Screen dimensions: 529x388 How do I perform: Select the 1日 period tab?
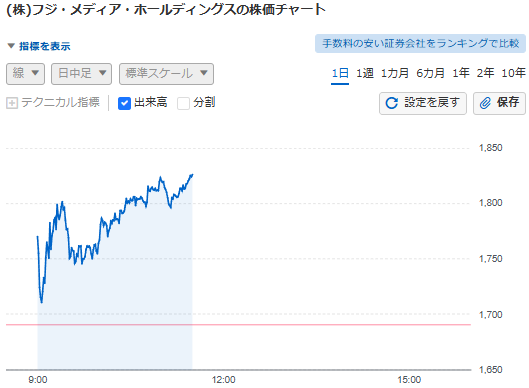coord(340,73)
